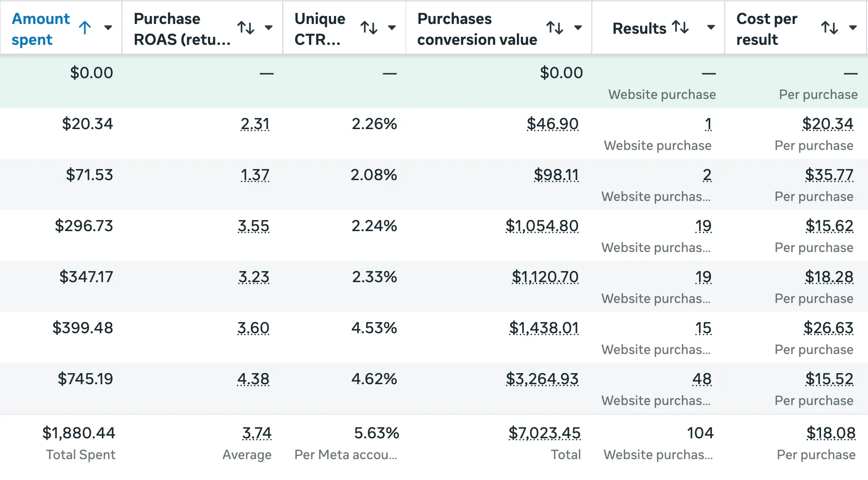Select the 4.62% unique CTR cell
868x480 pixels.
coord(374,379)
